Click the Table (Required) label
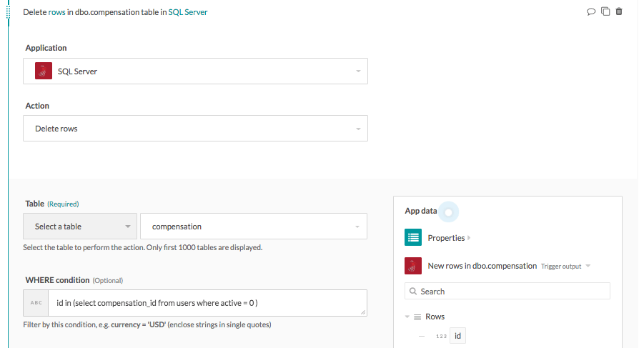The height and width of the screenshot is (348, 644). click(x=52, y=204)
